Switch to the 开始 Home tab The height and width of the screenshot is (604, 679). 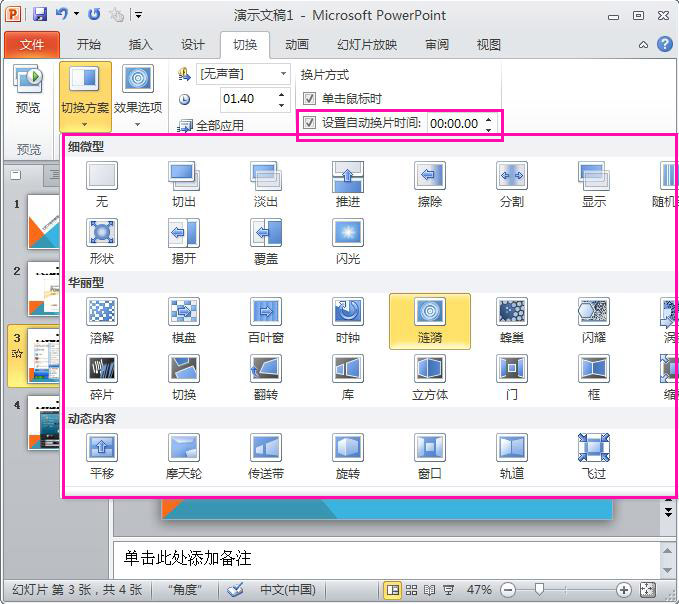point(89,45)
